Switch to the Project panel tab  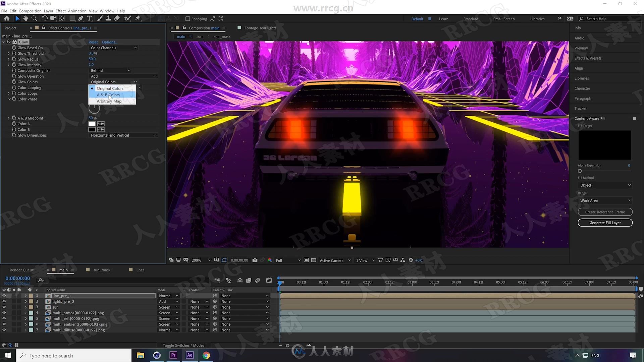(x=10, y=28)
